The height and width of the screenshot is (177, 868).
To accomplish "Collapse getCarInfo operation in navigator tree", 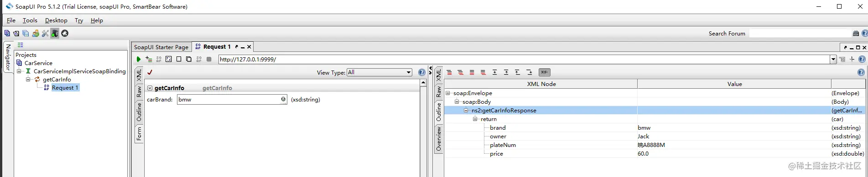I will click(x=28, y=79).
